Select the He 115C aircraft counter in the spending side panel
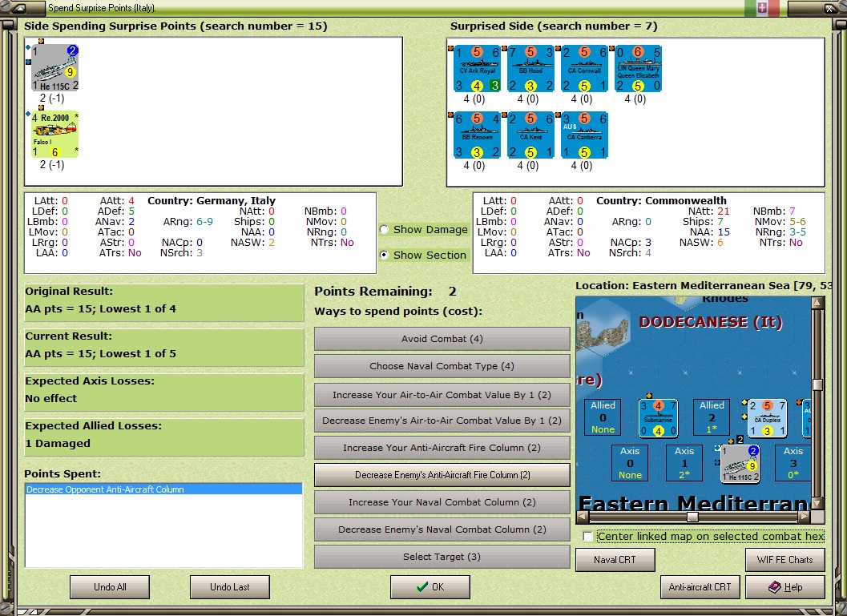The image size is (847, 616). pyautogui.click(x=55, y=67)
